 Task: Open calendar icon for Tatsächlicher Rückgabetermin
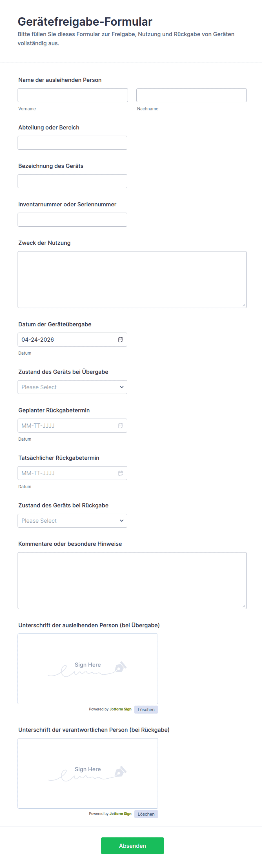tap(121, 473)
